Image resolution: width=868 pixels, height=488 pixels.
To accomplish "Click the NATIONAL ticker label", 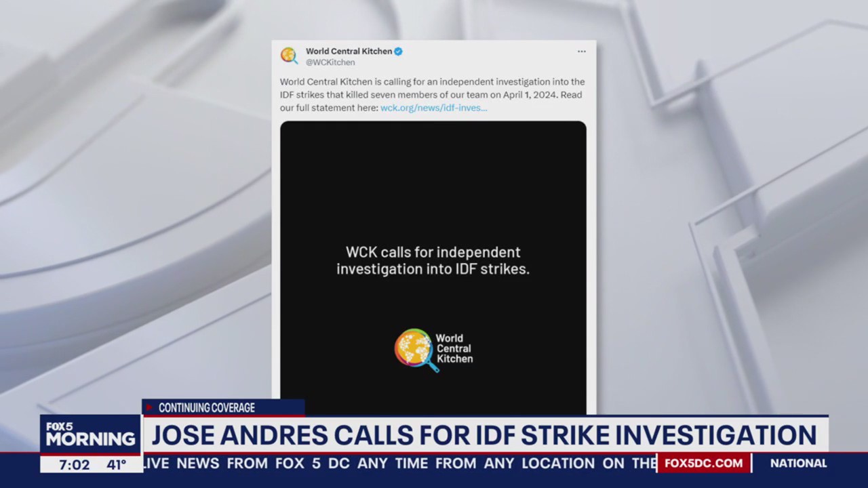I will (x=798, y=464).
